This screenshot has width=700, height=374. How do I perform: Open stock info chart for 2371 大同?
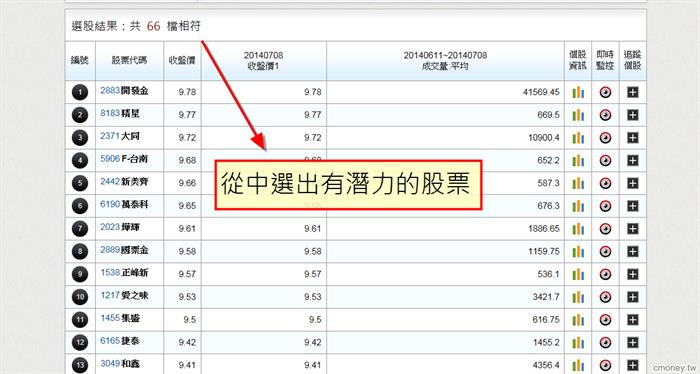[578, 138]
